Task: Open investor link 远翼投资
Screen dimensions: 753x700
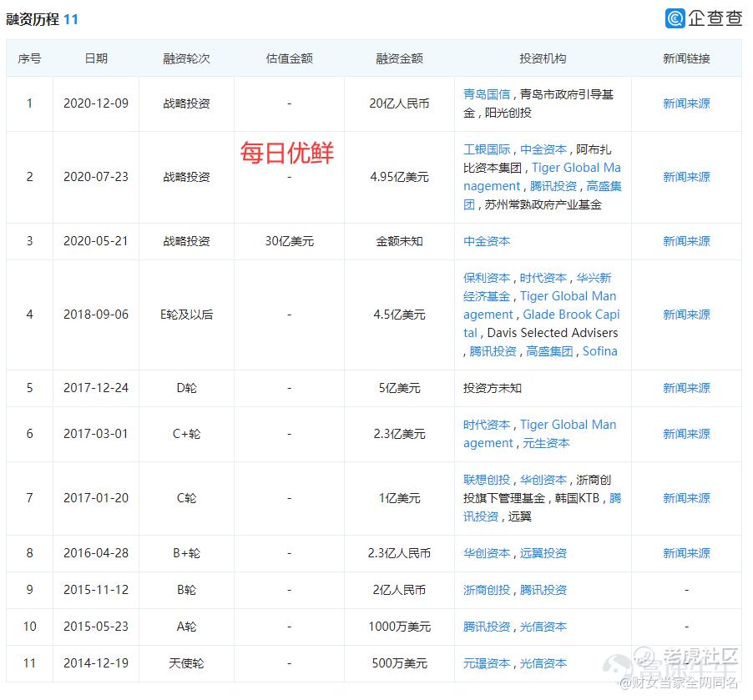Action: click(543, 553)
